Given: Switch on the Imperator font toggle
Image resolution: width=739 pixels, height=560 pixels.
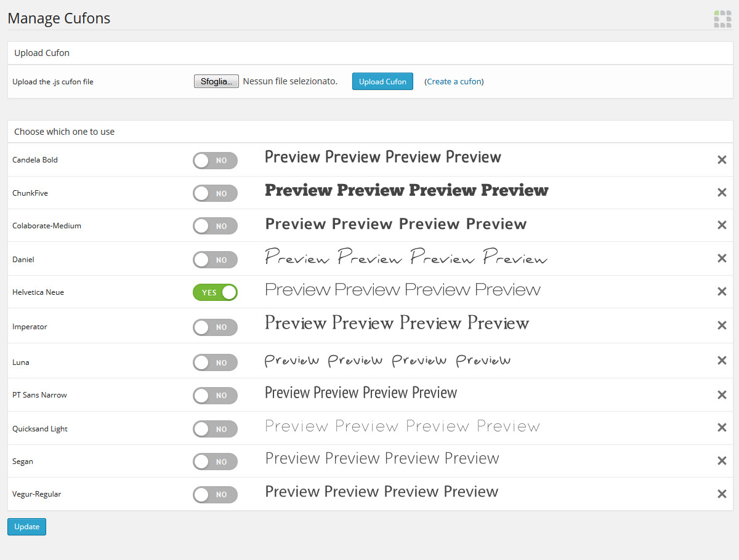Looking at the screenshot, I should (x=215, y=327).
